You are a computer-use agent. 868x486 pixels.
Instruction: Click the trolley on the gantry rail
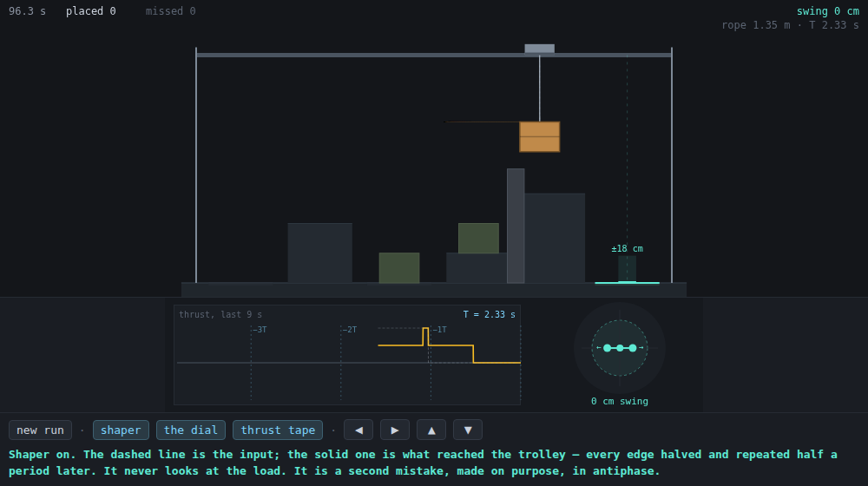pyautogui.click(x=540, y=49)
